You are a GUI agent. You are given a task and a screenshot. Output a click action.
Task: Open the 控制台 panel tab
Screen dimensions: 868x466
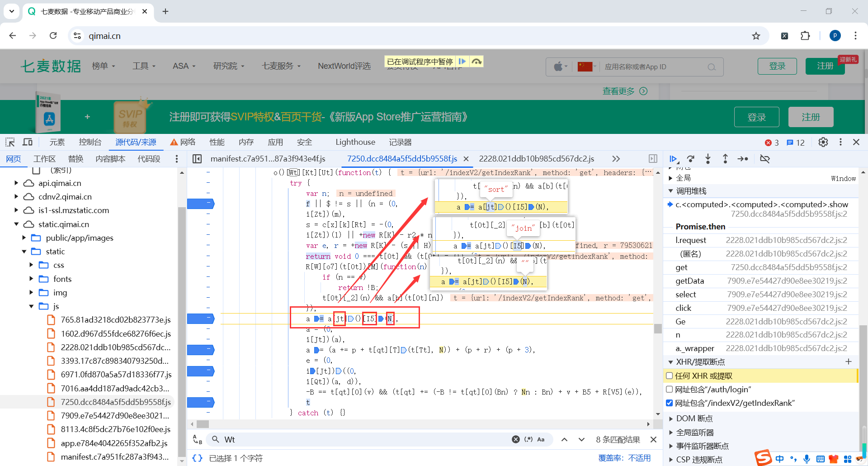90,142
